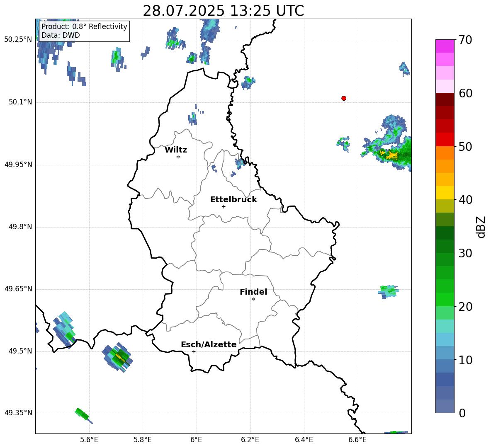Viewport: 491px width, 448px height.
Task: Click the Findel cross marker
Action: click(x=253, y=299)
